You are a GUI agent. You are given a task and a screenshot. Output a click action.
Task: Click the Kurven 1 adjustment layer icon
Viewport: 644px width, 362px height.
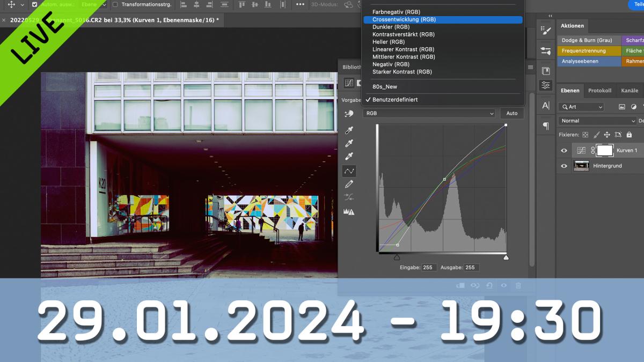click(x=581, y=151)
